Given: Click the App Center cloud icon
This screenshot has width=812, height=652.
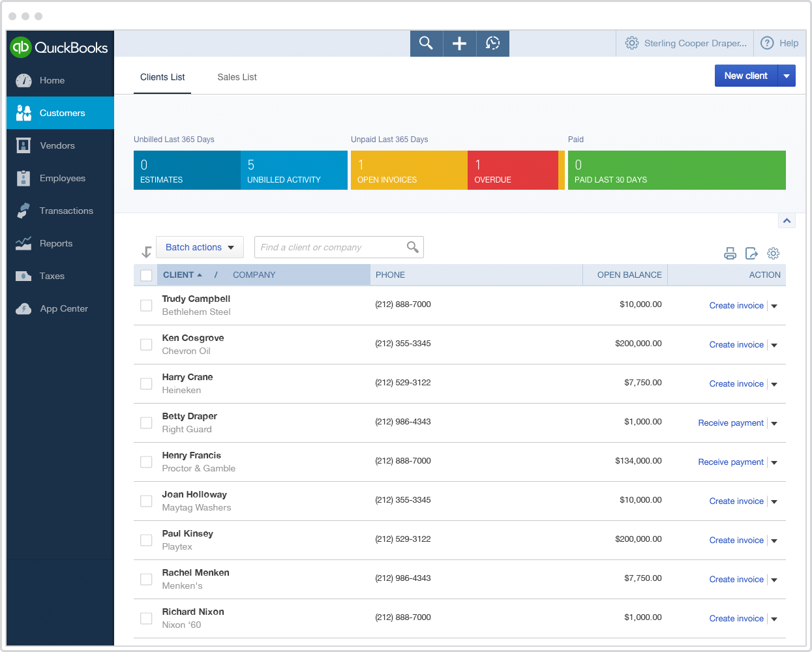Looking at the screenshot, I should (23, 308).
